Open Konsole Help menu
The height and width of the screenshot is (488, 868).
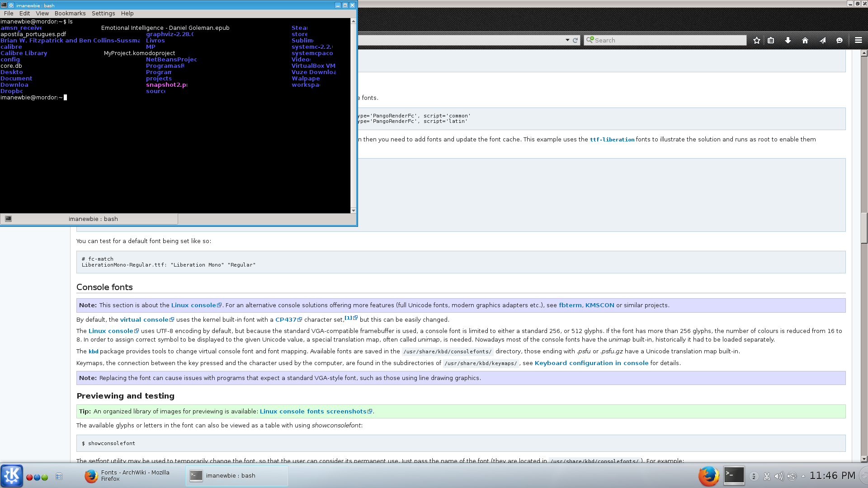point(127,14)
